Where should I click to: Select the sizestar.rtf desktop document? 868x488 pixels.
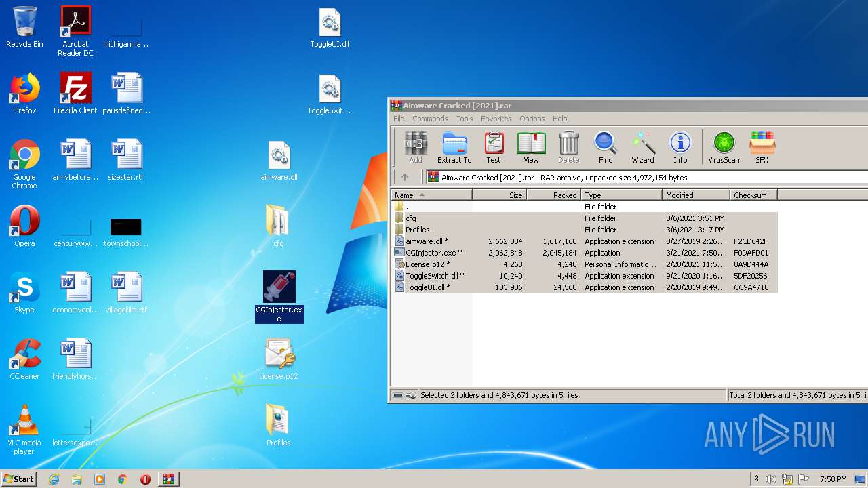tap(126, 161)
